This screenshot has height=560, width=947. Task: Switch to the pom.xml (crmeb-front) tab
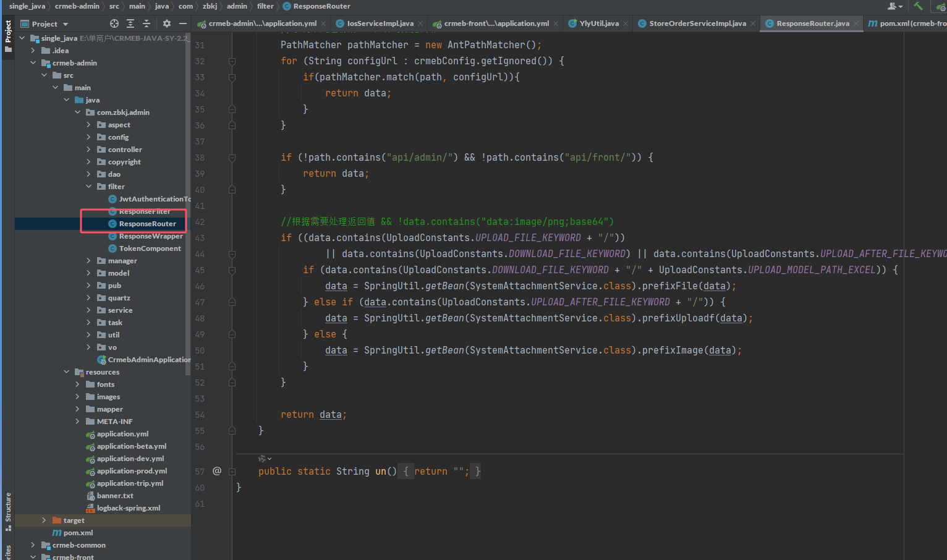click(x=907, y=23)
